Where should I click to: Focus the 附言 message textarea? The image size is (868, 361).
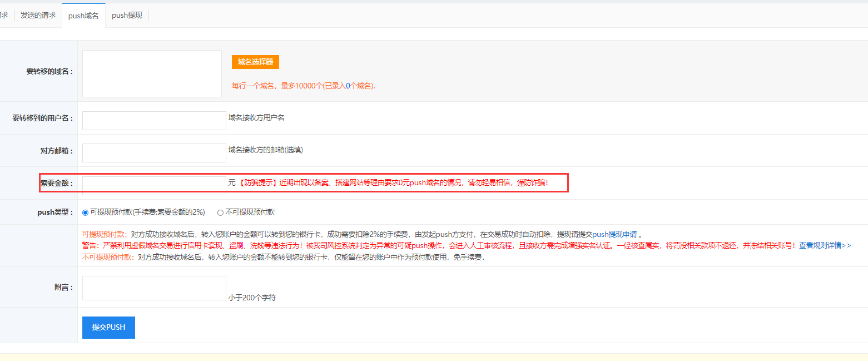154,288
